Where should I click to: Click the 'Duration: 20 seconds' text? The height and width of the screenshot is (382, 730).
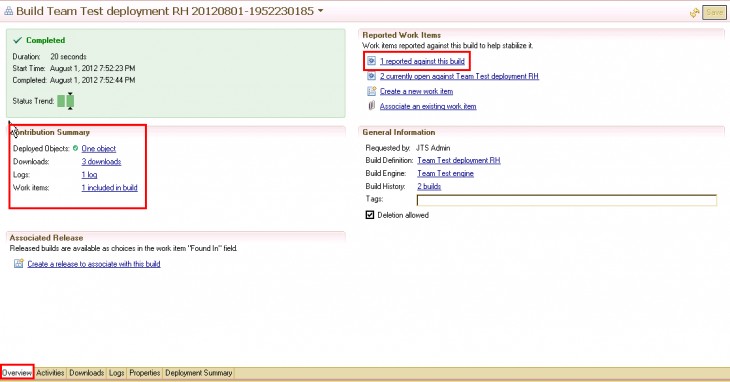pyautogui.click(x=49, y=56)
